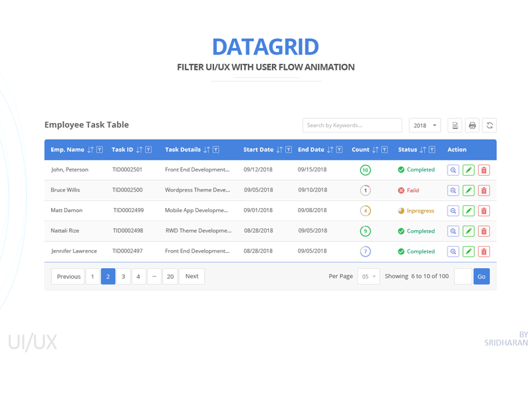
Task: Click the Search by Keywords field
Action: [352, 125]
